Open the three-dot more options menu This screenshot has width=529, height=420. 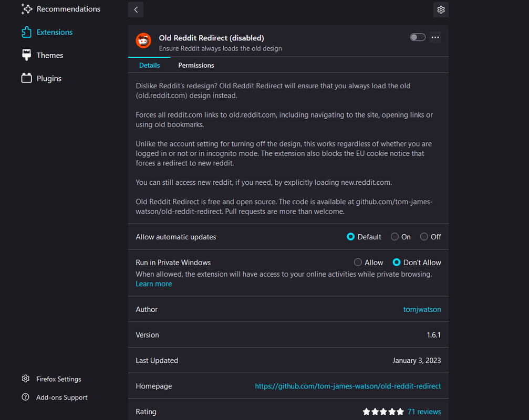coord(435,37)
